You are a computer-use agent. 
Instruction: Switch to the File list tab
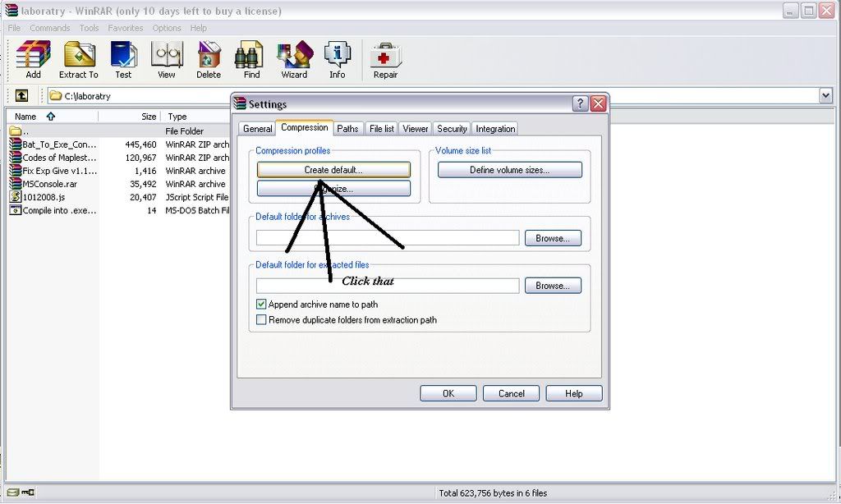381,129
